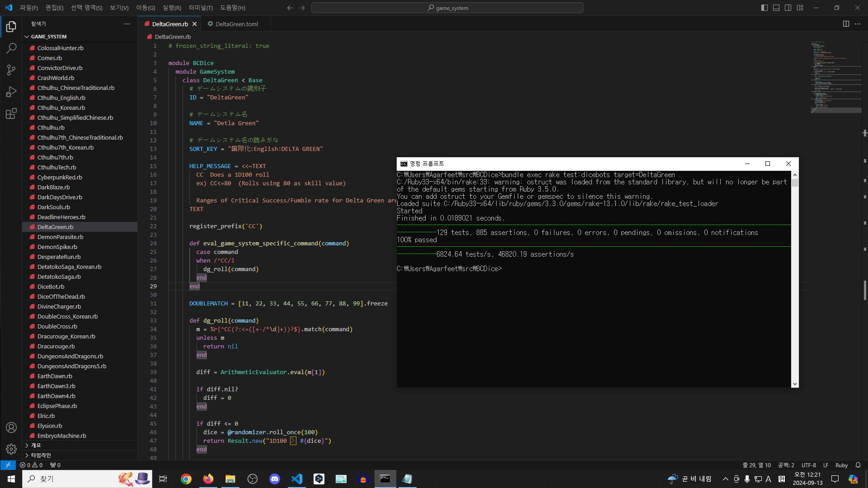868x488 pixels.
Task: Open the 편집(E) menu
Action: 54,8
